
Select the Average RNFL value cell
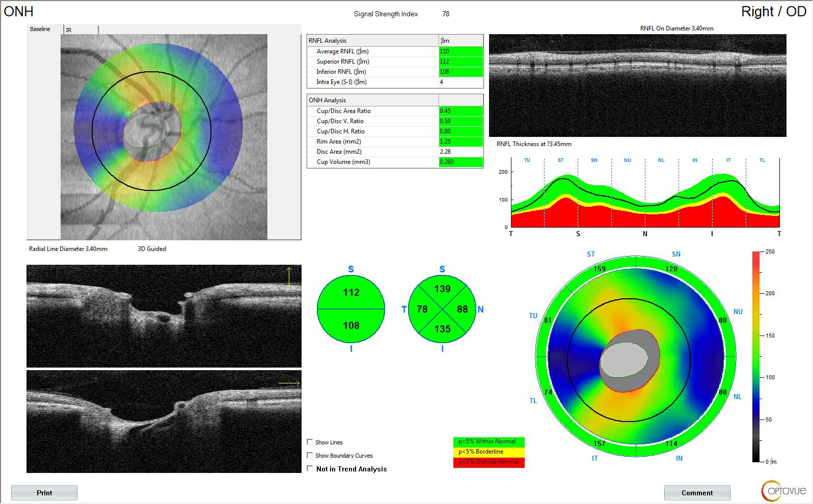(460, 51)
